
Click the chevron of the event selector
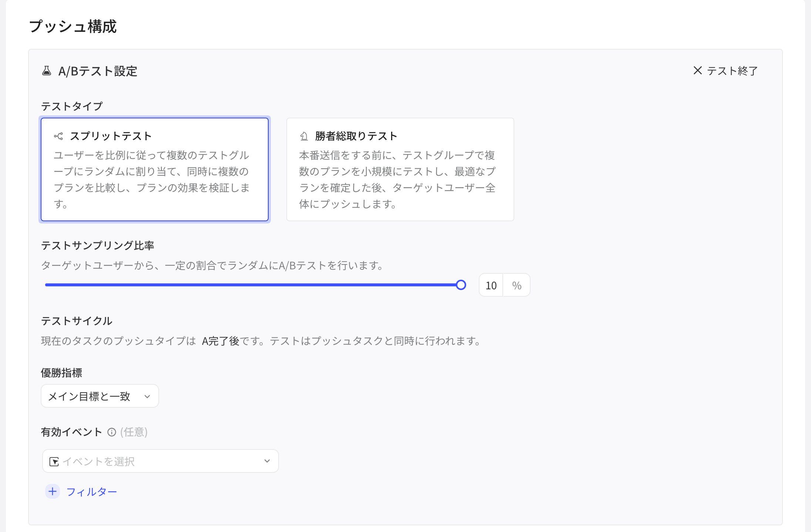coord(267,461)
